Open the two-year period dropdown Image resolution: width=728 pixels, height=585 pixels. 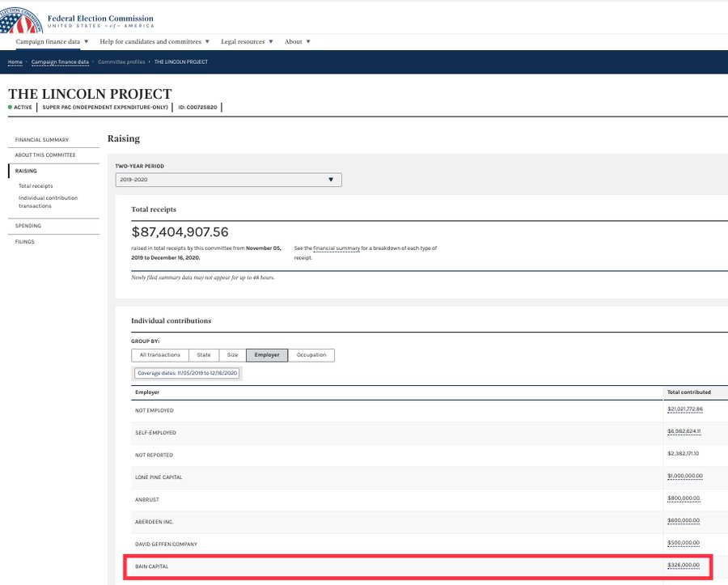[x=228, y=180]
